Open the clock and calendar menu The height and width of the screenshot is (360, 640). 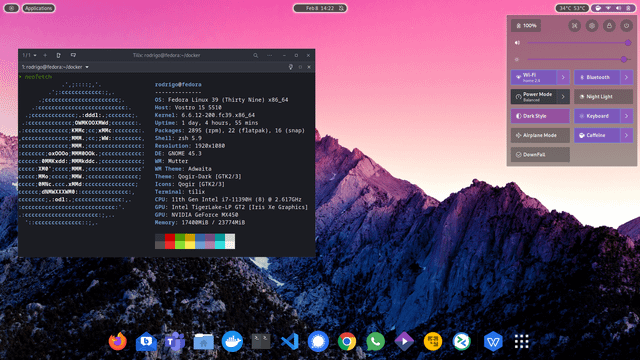[x=320, y=8]
